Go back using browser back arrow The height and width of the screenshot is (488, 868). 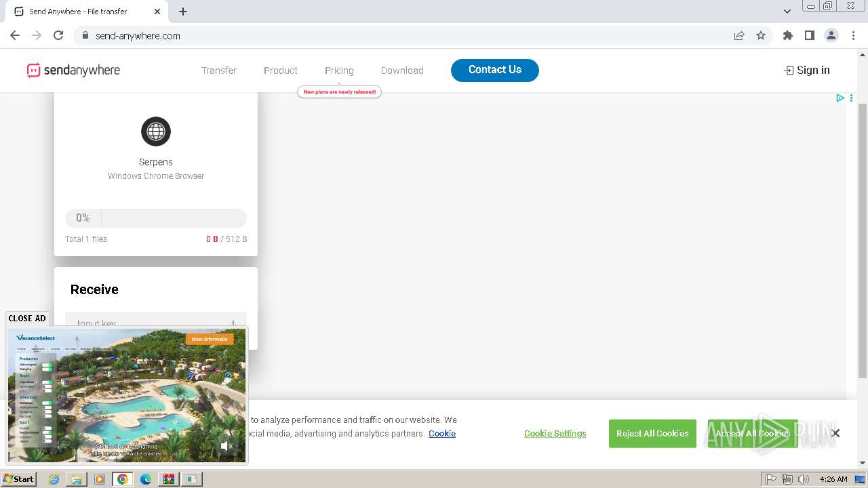(x=15, y=35)
